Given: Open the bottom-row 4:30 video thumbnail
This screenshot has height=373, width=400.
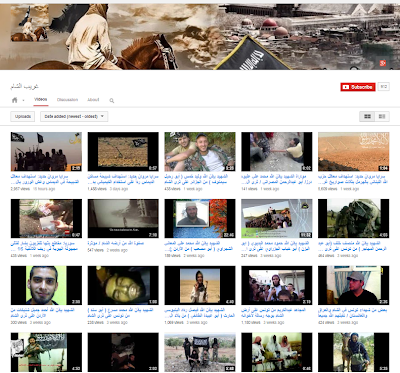Looking at the screenshot, I should point(46,352).
